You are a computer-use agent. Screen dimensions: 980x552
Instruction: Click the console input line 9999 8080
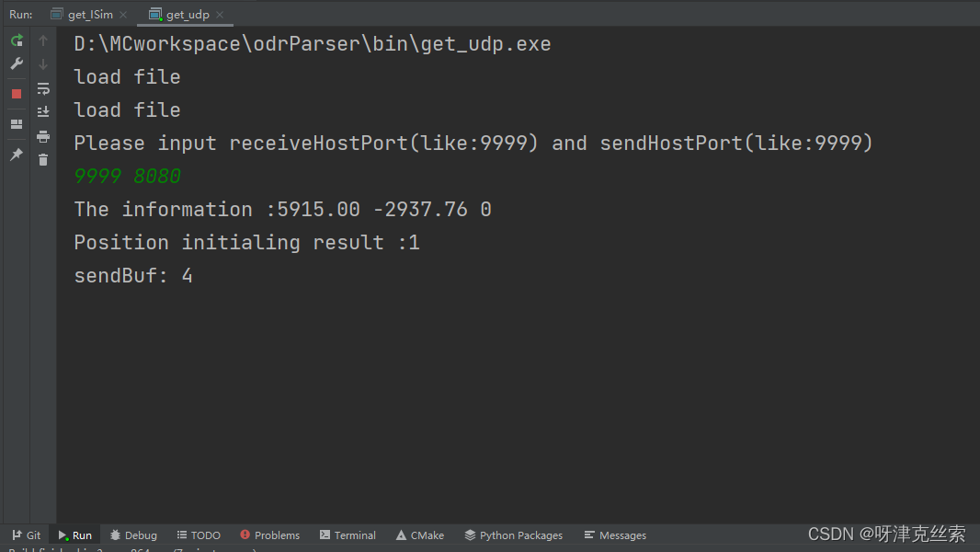(x=128, y=177)
